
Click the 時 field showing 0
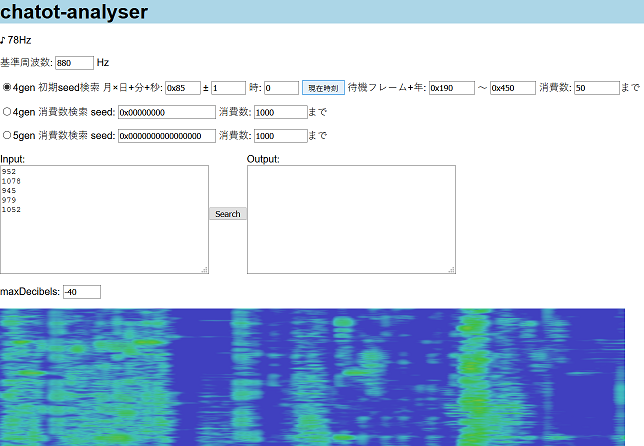point(281,88)
